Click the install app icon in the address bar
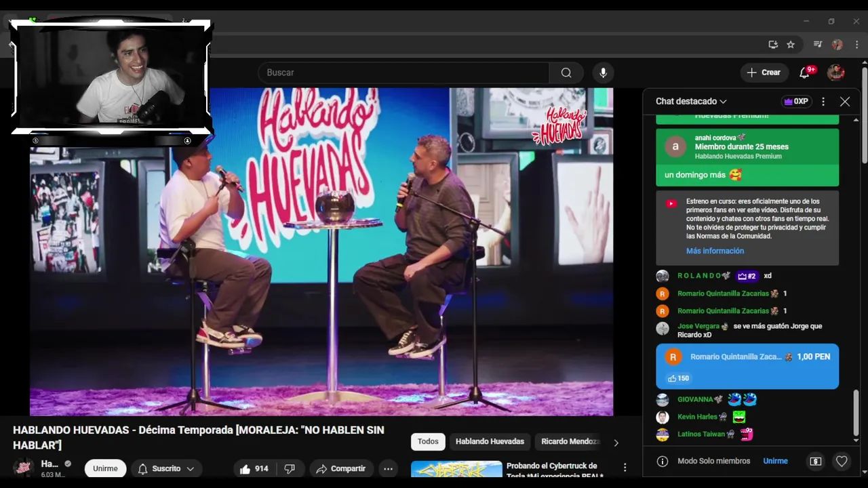The image size is (868, 488). (x=773, y=45)
